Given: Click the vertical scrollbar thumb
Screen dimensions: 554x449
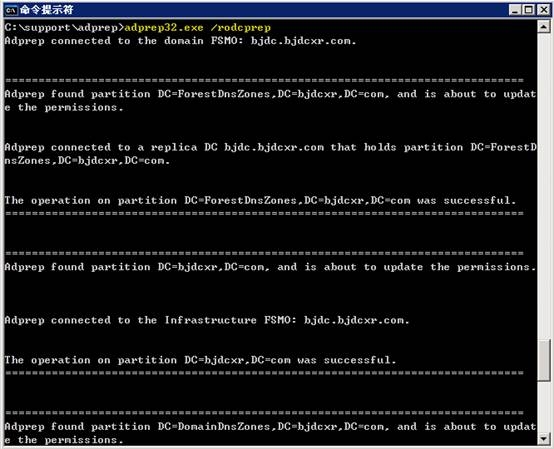Looking at the screenshot, I should point(544,360).
